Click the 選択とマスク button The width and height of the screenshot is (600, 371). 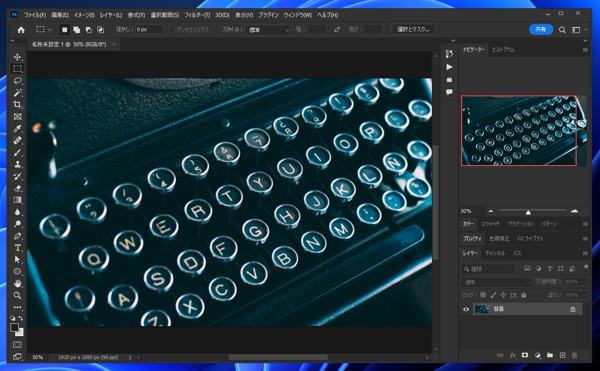pos(413,29)
